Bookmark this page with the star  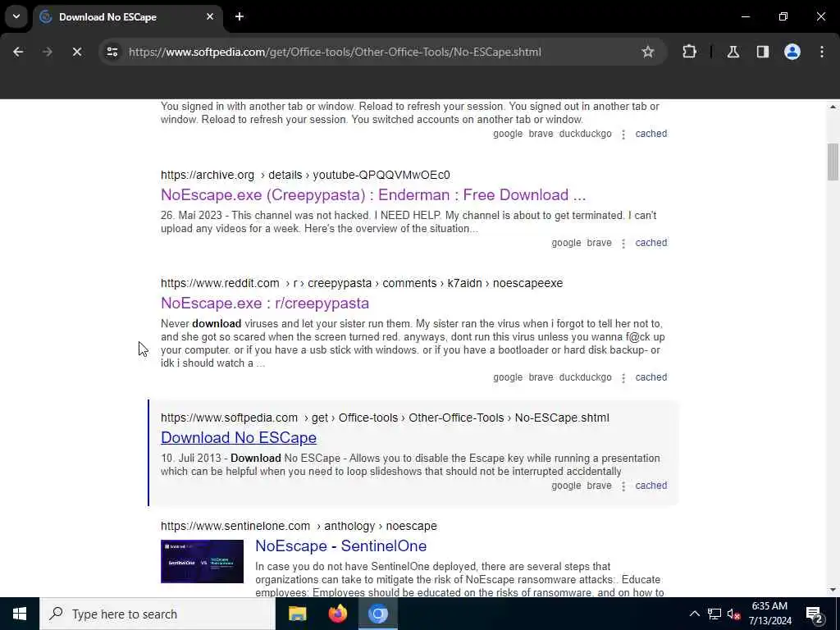[648, 52]
